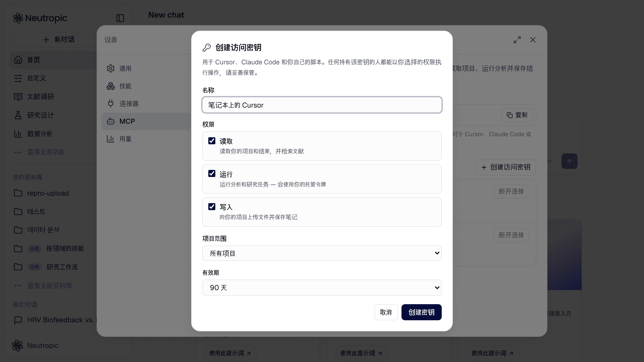Image resolution: width=644 pixels, height=362 pixels.
Task: Open 文献调研 book icon item
Action: 18,97
